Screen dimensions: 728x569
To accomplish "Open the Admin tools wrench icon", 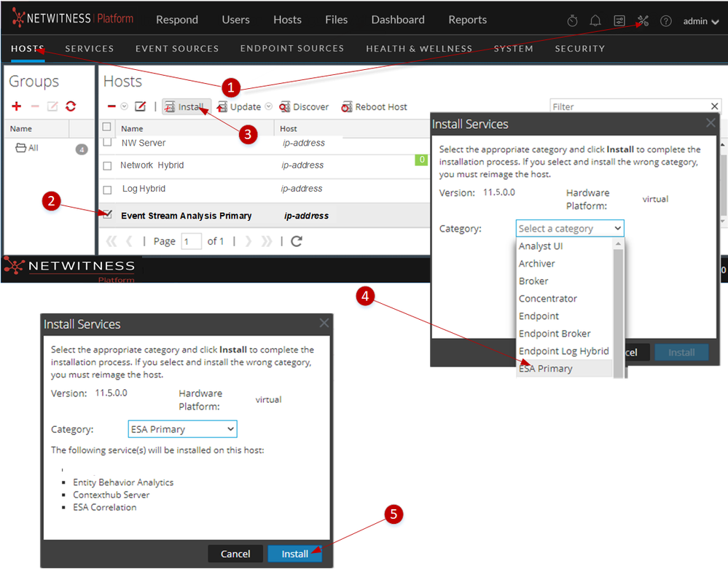I will tap(642, 20).
